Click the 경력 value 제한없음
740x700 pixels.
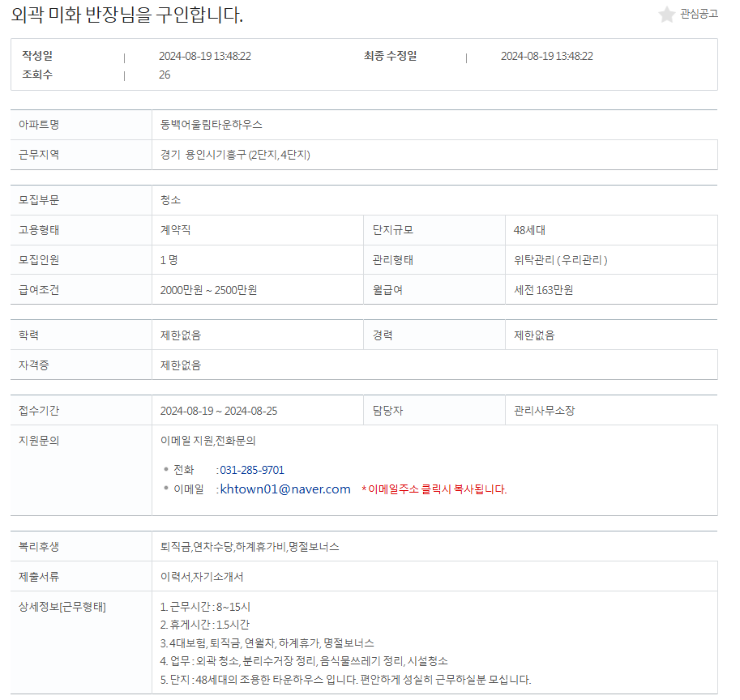534,335
